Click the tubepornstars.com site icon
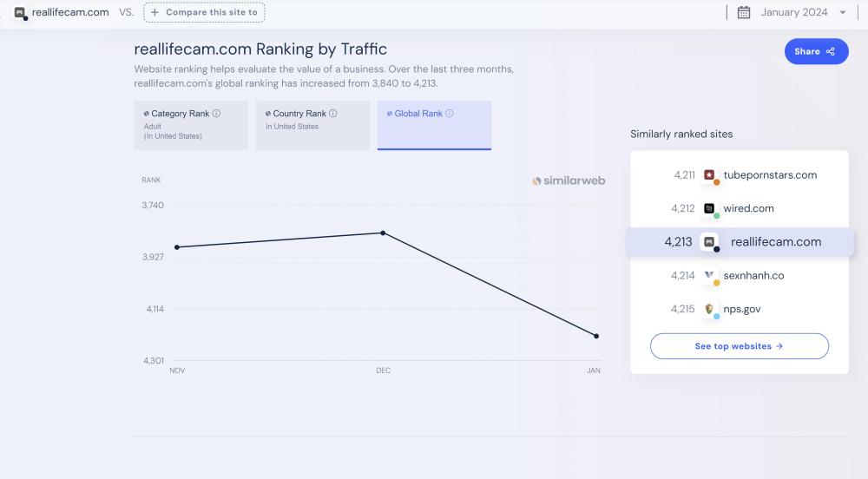This screenshot has width=868, height=479. (x=709, y=175)
